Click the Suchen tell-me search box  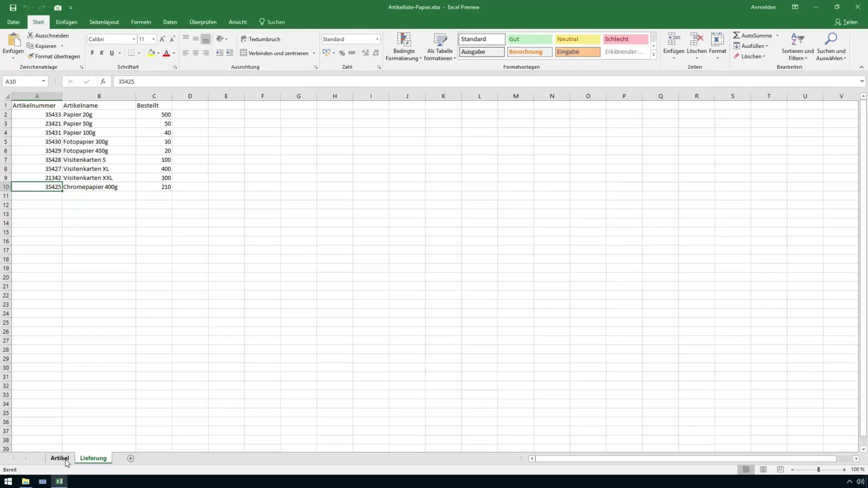(x=272, y=22)
